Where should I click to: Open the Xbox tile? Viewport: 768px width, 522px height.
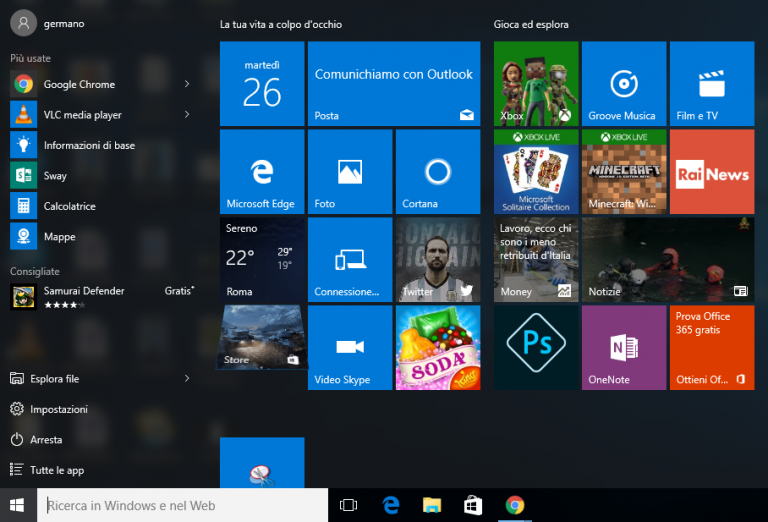point(536,84)
